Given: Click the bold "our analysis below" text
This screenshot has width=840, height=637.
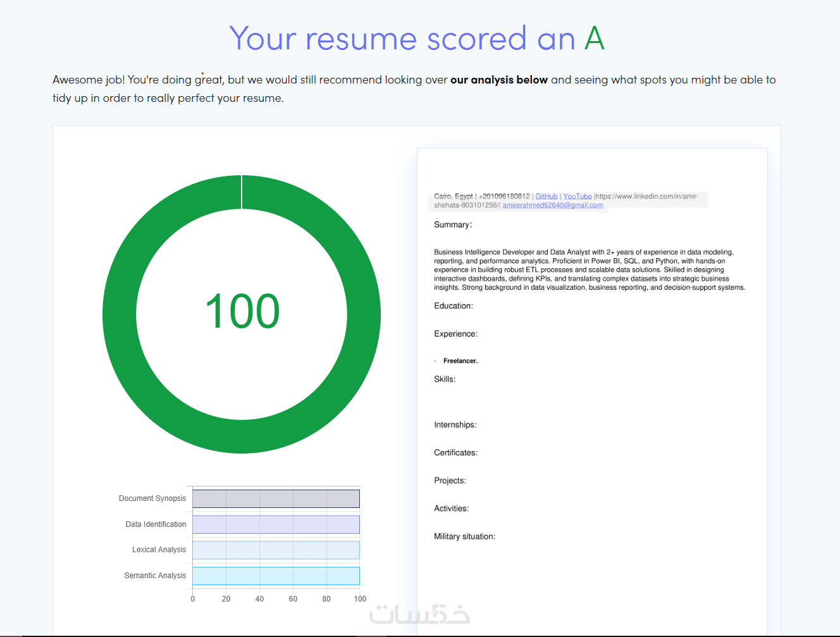Looking at the screenshot, I should point(499,80).
